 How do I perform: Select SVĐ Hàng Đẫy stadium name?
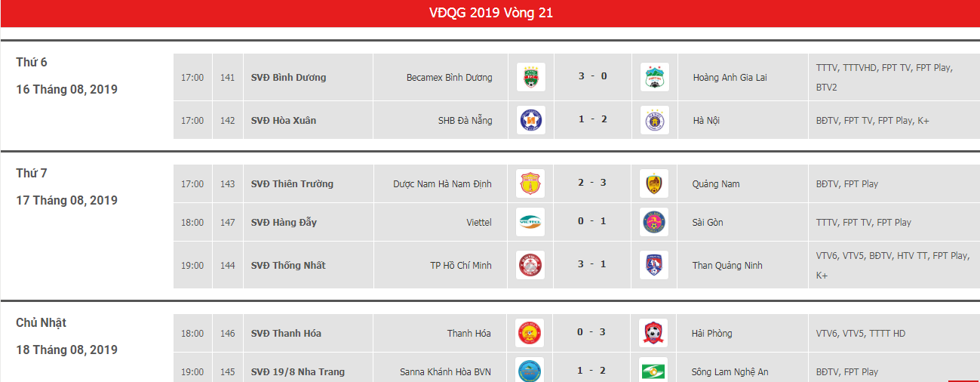click(284, 222)
